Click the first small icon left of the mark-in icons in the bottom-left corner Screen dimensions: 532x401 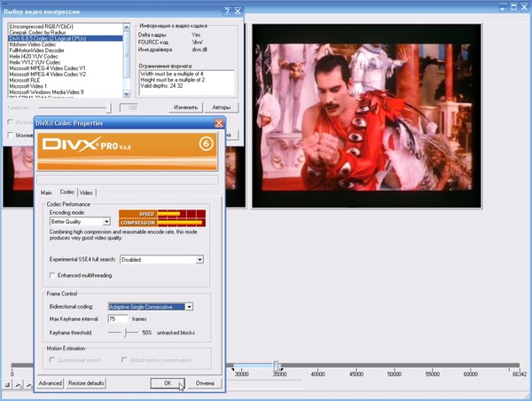[7, 385]
